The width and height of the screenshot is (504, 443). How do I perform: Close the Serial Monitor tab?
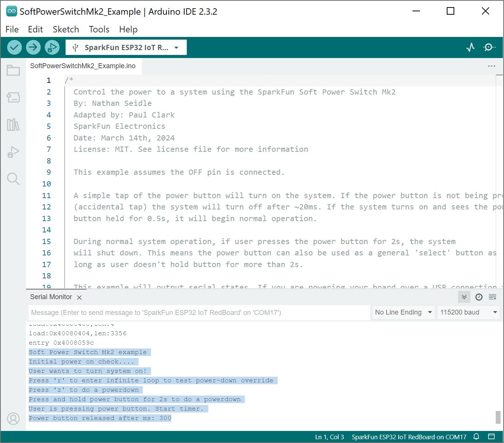click(x=79, y=297)
